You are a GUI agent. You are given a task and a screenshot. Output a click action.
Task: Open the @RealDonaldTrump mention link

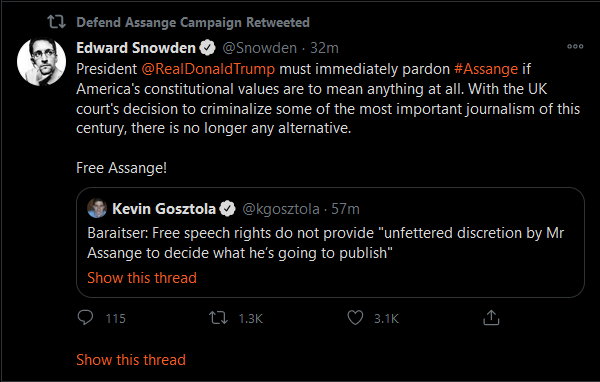(208, 69)
